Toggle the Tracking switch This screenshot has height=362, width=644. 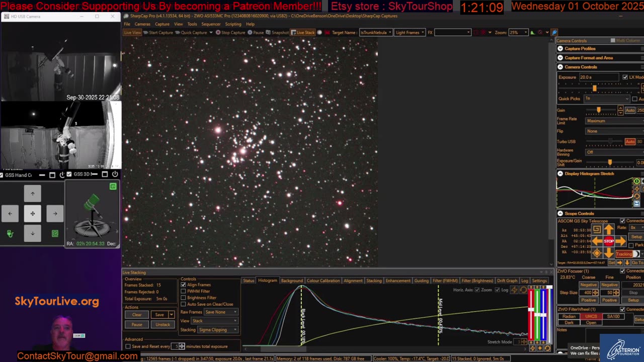(627, 254)
